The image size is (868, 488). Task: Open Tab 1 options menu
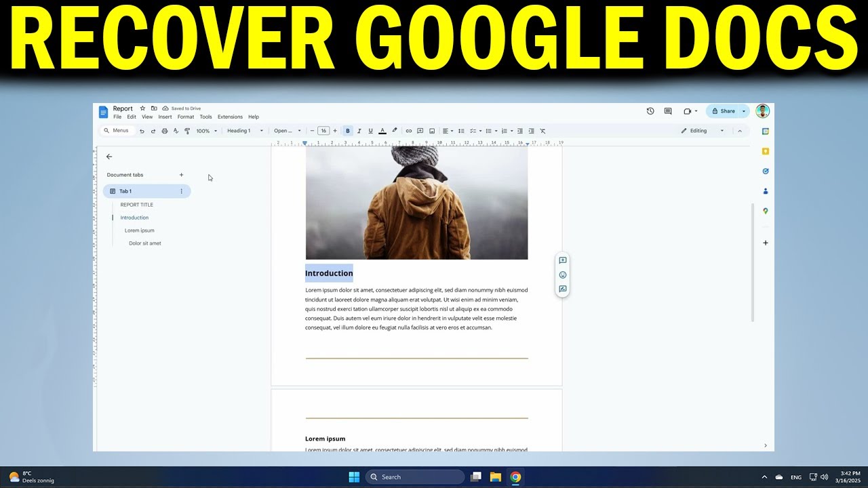(181, 191)
